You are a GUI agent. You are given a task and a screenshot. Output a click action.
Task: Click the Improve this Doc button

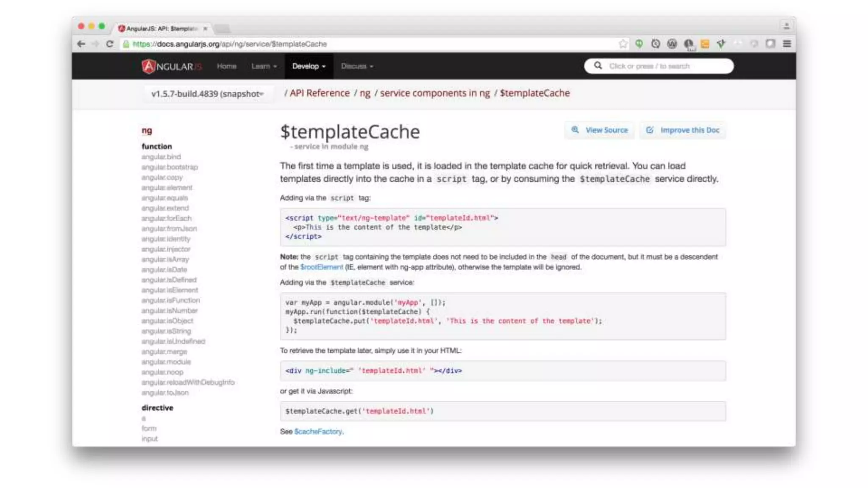pyautogui.click(x=682, y=130)
